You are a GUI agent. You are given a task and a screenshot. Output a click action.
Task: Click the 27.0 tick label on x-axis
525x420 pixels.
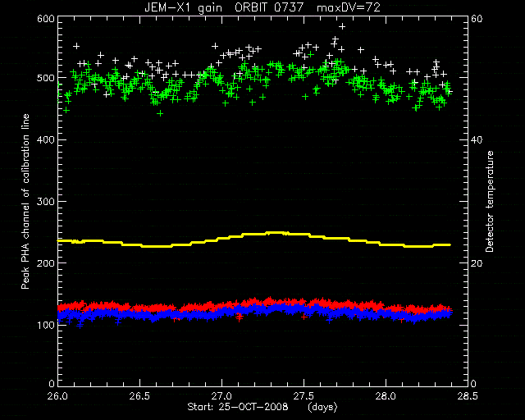point(222,396)
